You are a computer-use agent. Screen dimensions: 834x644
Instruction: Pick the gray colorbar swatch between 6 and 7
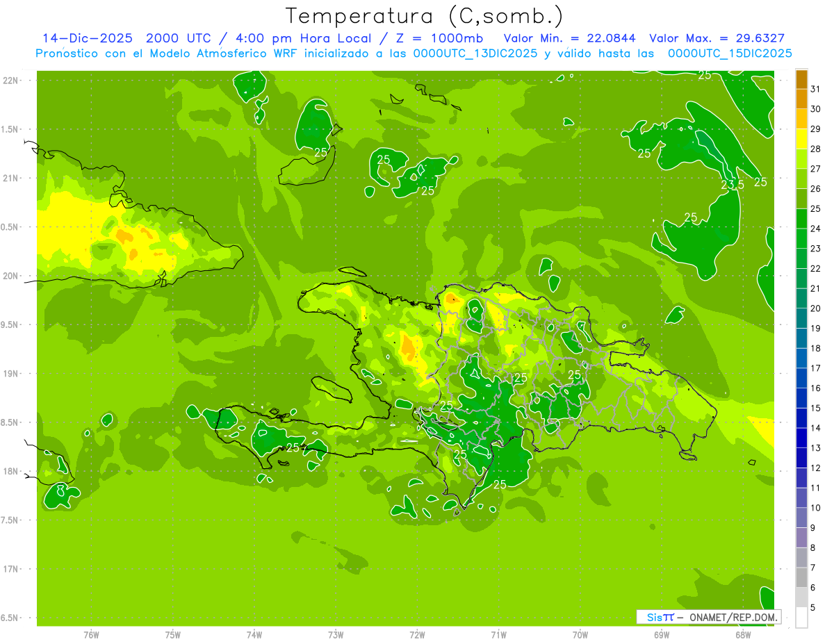tap(801, 577)
